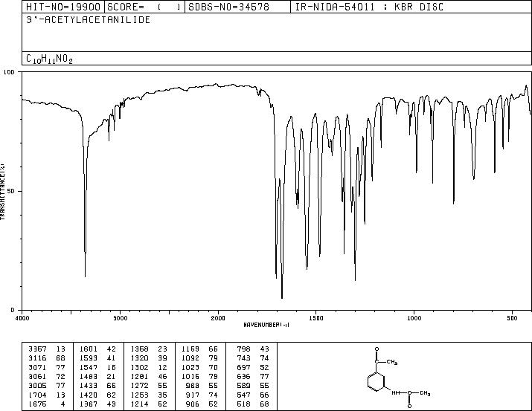Click the 3061 peak table entry
This screenshot has height=411, width=532.
(46, 376)
